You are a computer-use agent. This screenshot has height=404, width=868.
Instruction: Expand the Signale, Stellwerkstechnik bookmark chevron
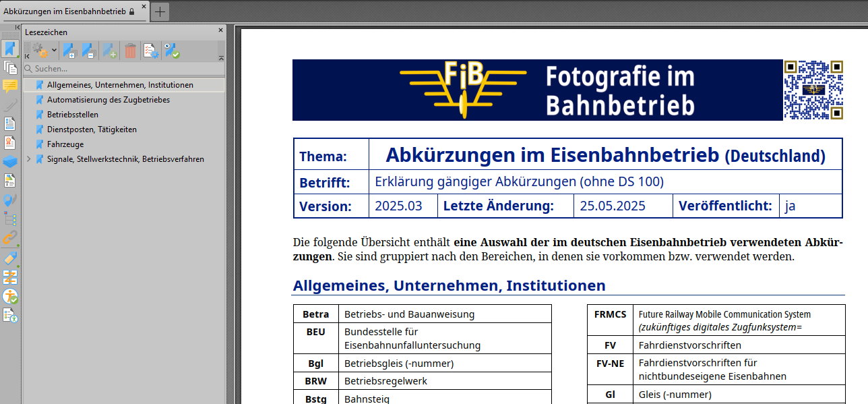pos(28,159)
